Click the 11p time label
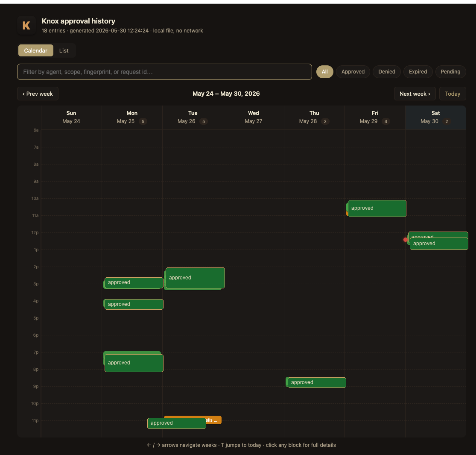Image resolution: width=476 pixels, height=455 pixels. (35, 421)
